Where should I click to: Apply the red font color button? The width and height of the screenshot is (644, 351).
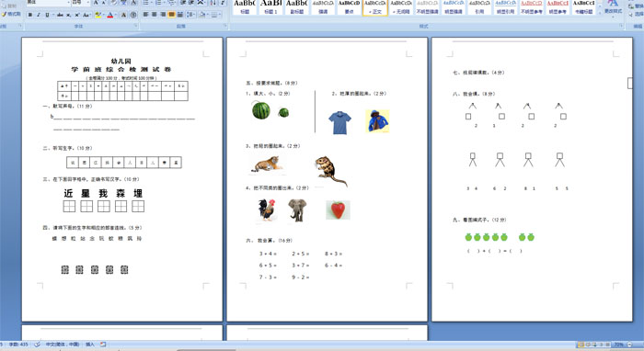point(109,15)
